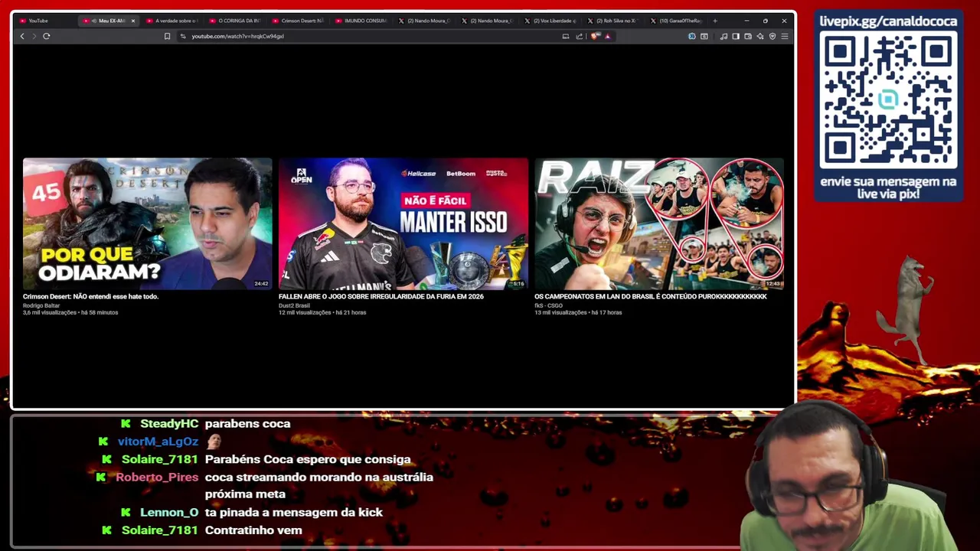Open the '(10) GaraaOfTheRa' X tab
The height and width of the screenshot is (551, 980).
click(678, 21)
